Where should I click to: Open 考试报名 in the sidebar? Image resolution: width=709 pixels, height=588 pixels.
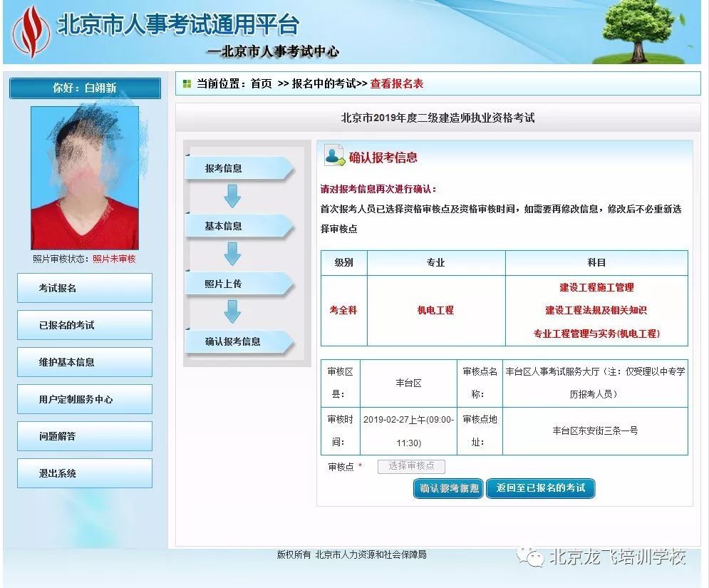coord(85,288)
